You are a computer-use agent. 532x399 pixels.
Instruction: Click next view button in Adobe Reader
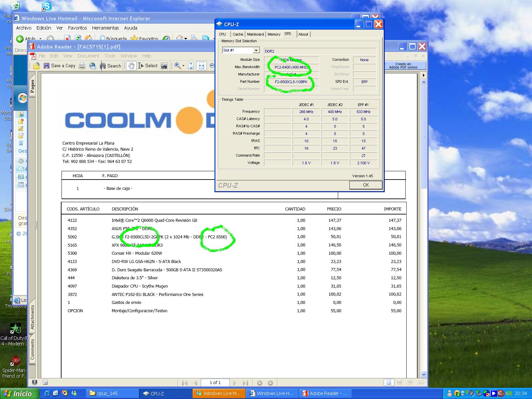pos(270,383)
